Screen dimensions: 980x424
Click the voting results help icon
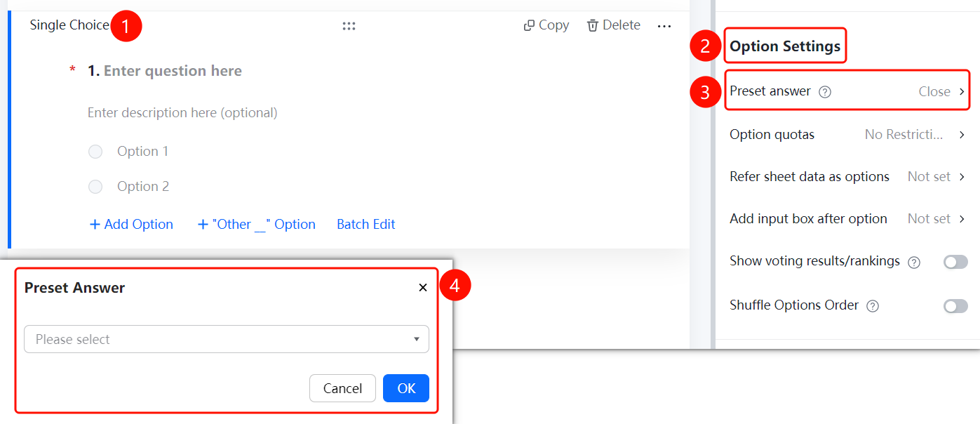coord(914,263)
